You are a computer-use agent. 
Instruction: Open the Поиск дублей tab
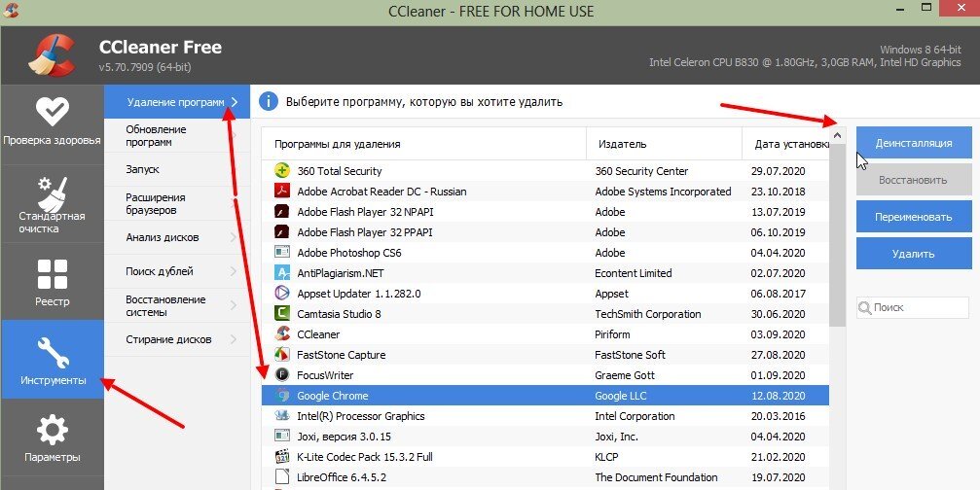click(x=177, y=271)
